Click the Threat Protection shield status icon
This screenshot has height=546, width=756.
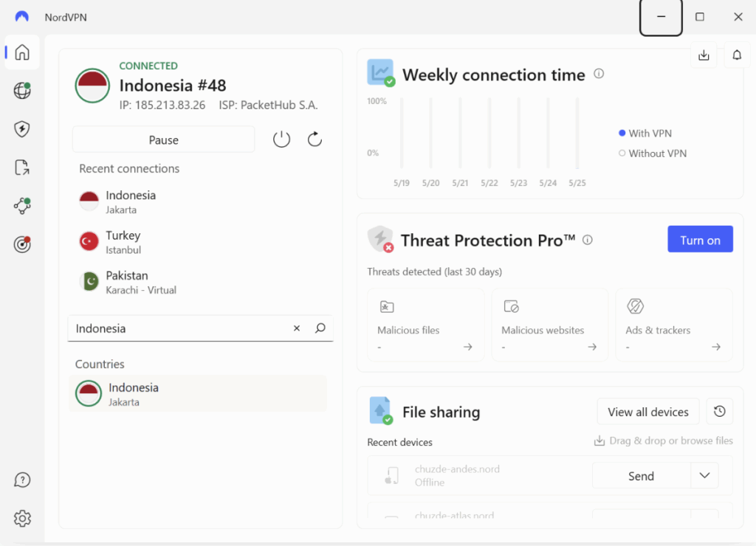(380, 239)
